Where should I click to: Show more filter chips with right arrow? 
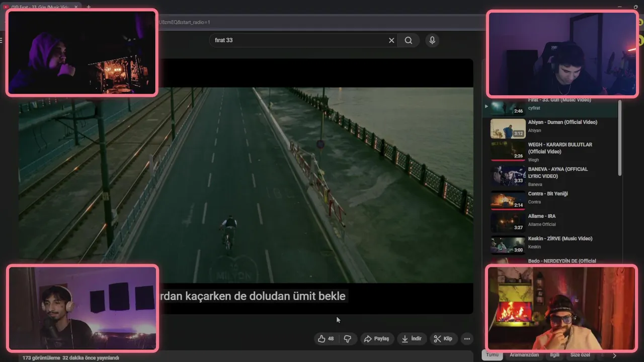pyautogui.click(x=614, y=355)
